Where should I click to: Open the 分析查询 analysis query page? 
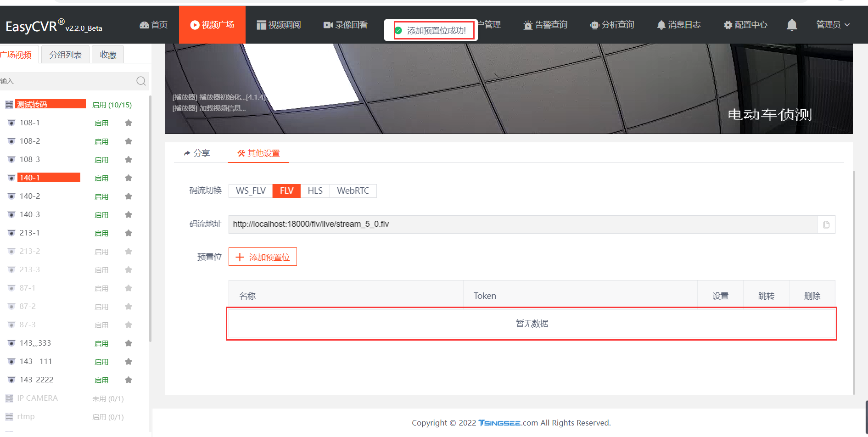[611, 25]
